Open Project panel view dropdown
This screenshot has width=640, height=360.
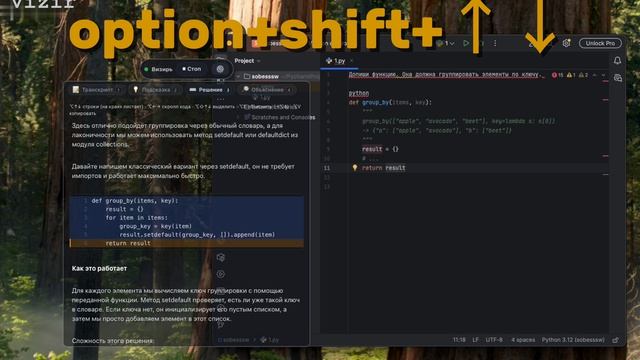coord(248,61)
